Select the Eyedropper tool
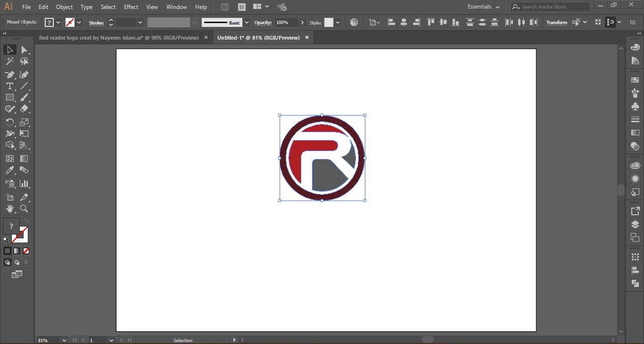This screenshot has width=644, height=344. coord(10,171)
